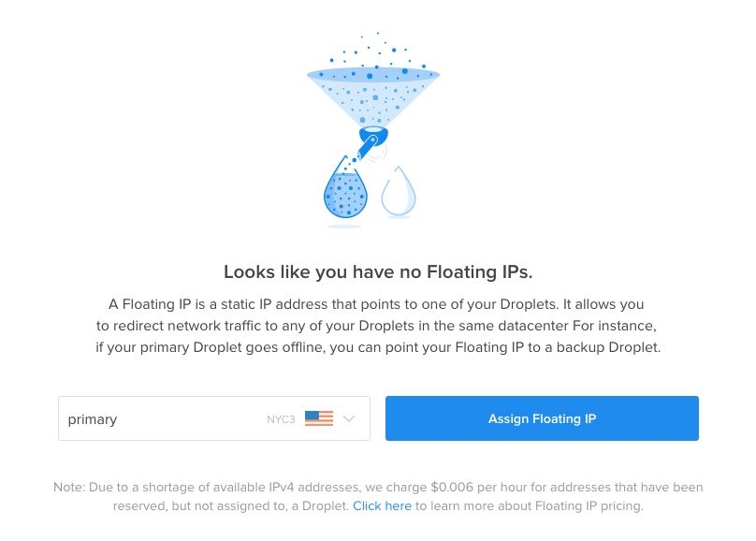Click the NYC3 region label
This screenshot has height=541, width=756.
[x=281, y=419]
